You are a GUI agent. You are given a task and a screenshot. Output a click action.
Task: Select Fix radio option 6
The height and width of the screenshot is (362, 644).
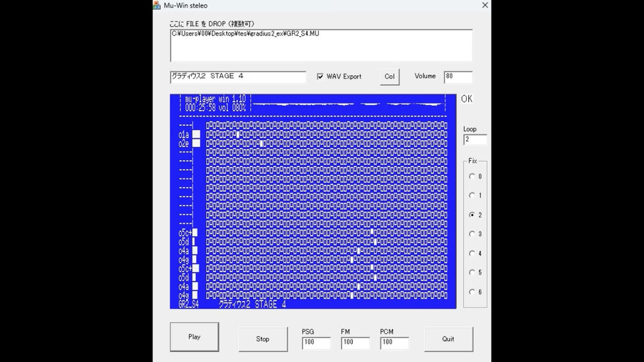pos(472,292)
